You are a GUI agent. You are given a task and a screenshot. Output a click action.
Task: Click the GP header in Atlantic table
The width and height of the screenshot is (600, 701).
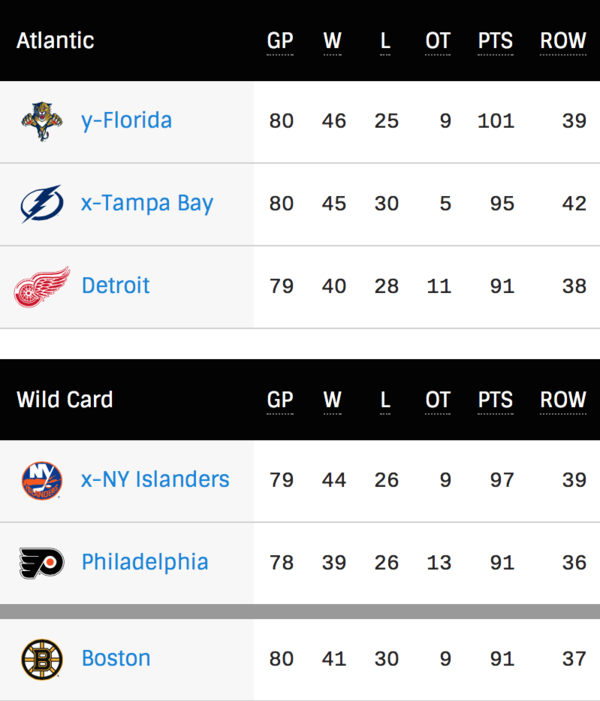280,41
